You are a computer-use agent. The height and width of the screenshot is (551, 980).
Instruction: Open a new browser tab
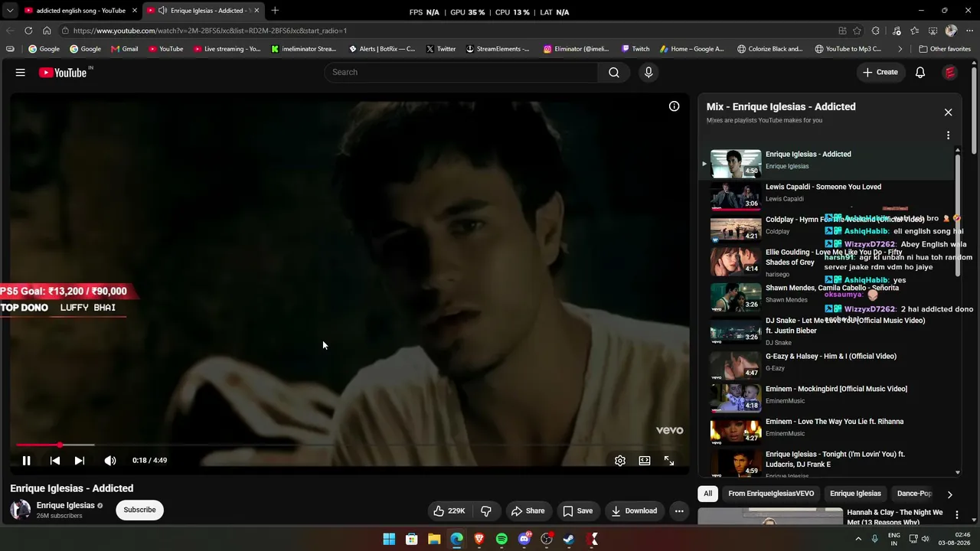275,11
